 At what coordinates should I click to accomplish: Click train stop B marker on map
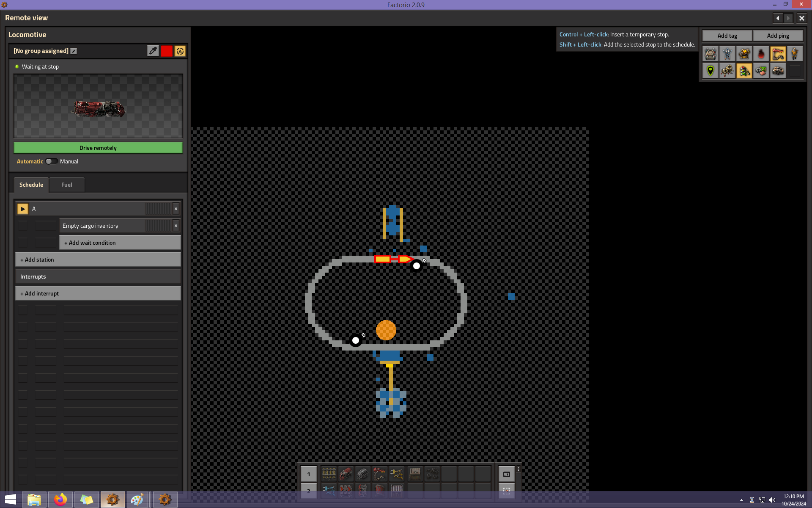(x=356, y=340)
